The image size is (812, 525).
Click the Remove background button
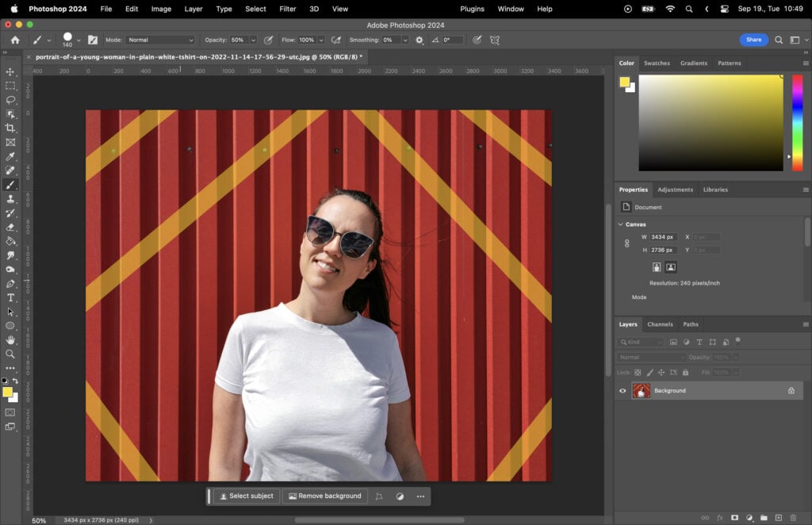(324, 496)
